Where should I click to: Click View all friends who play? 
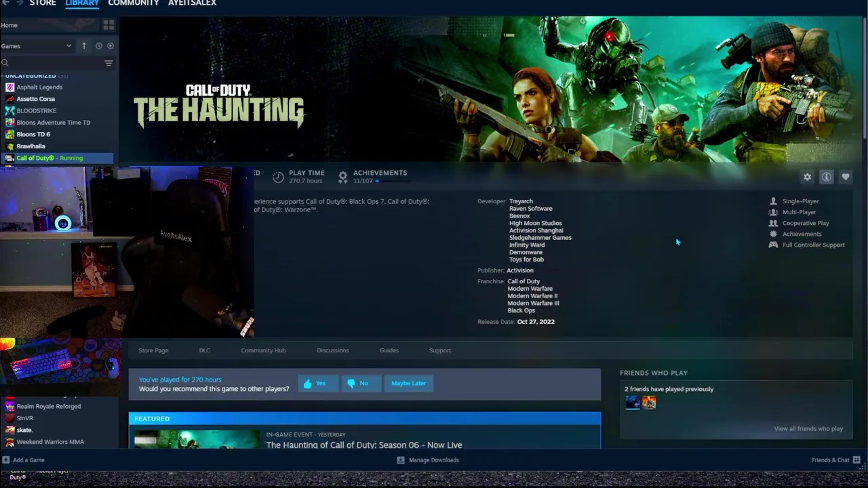[x=808, y=429]
